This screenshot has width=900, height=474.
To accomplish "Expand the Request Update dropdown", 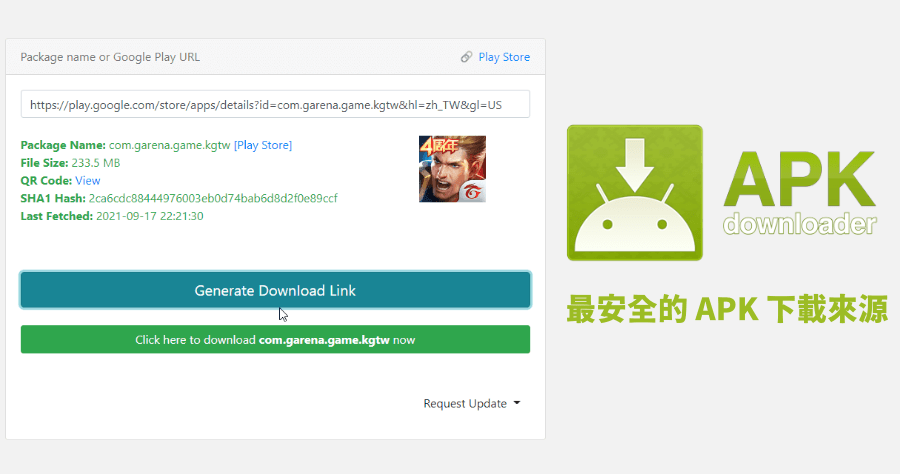I will click(x=472, y=403).
